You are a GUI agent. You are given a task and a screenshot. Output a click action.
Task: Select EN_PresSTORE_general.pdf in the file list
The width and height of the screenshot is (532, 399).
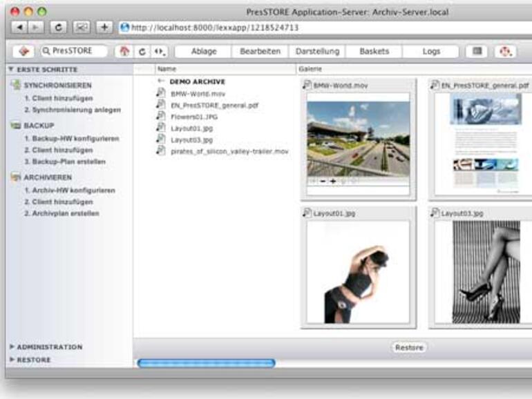coord(214,106)
